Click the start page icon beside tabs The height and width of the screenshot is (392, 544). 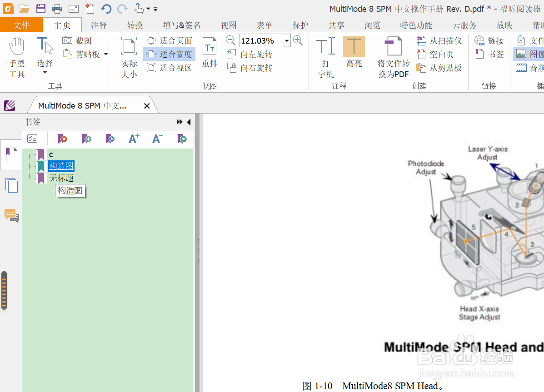[10, 105]
